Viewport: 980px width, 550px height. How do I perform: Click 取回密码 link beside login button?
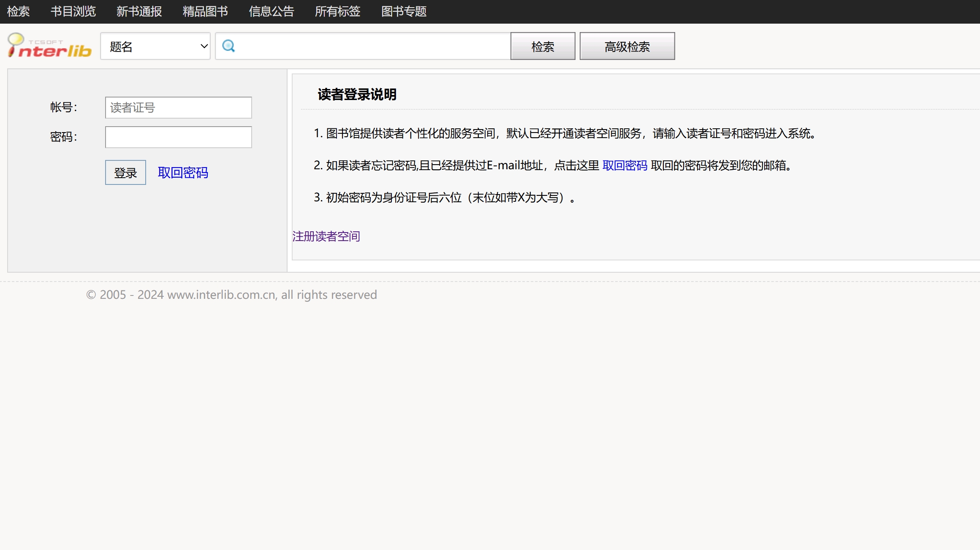click(x=183, y=173)
